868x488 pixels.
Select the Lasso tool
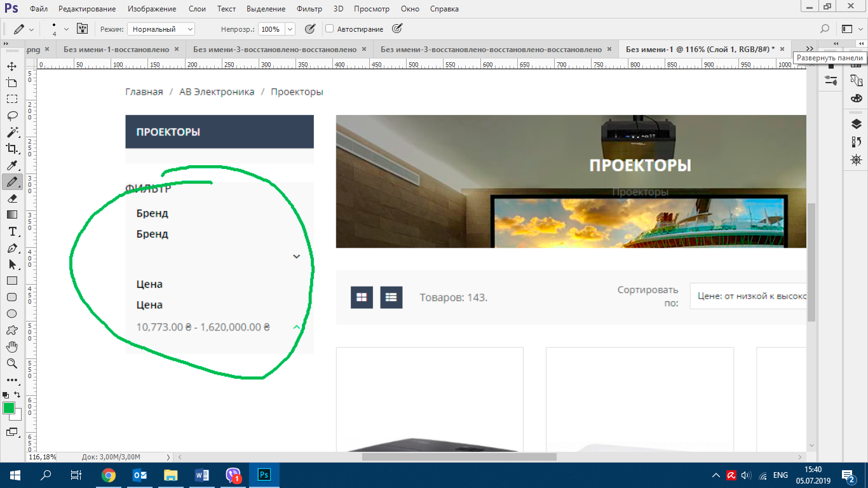[x=11, y=116]
